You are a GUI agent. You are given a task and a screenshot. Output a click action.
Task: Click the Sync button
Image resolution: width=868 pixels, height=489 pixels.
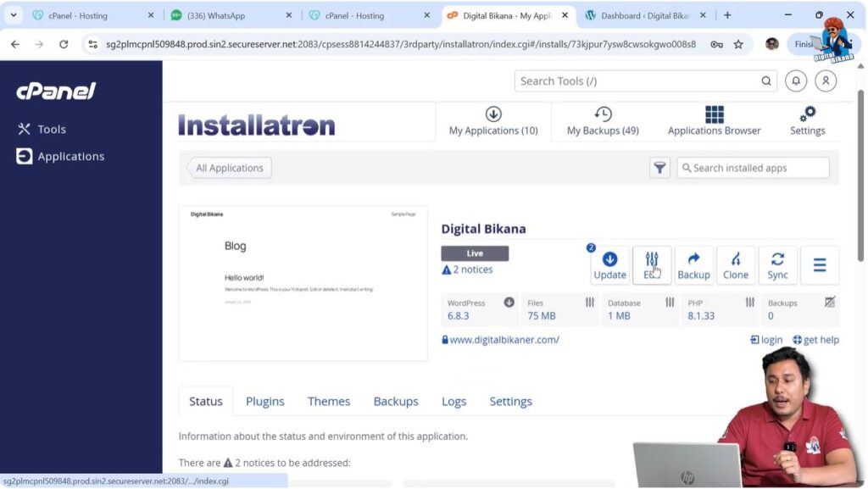[778, 265]
